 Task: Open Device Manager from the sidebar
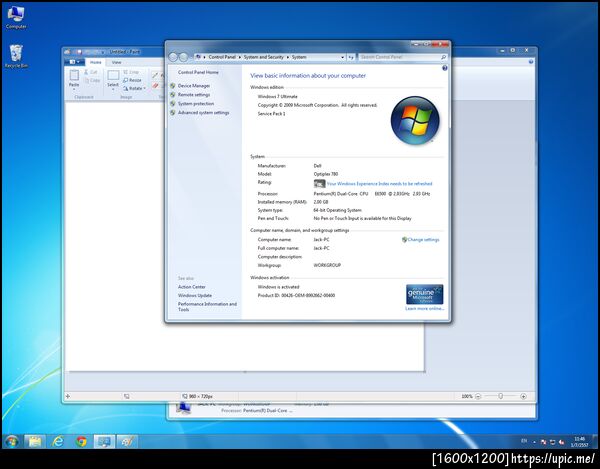click(194, 86)
